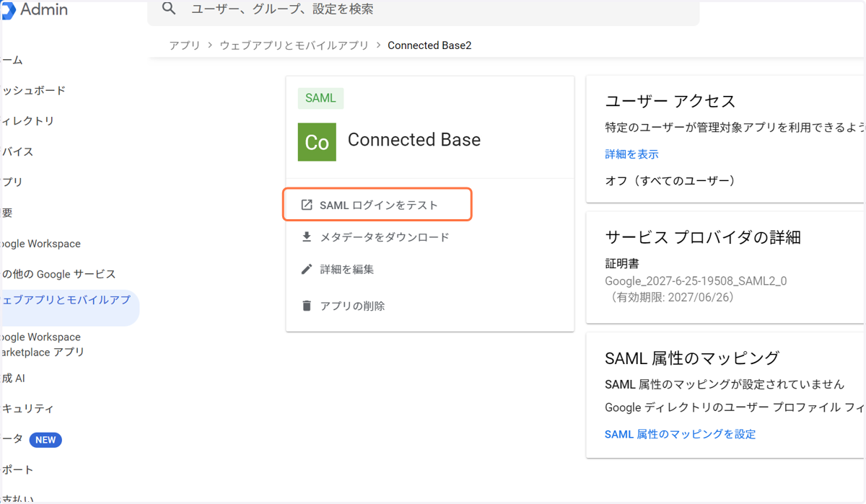
Task: Click the SAML 属性のマッピング heading
Action: [692, 358]
